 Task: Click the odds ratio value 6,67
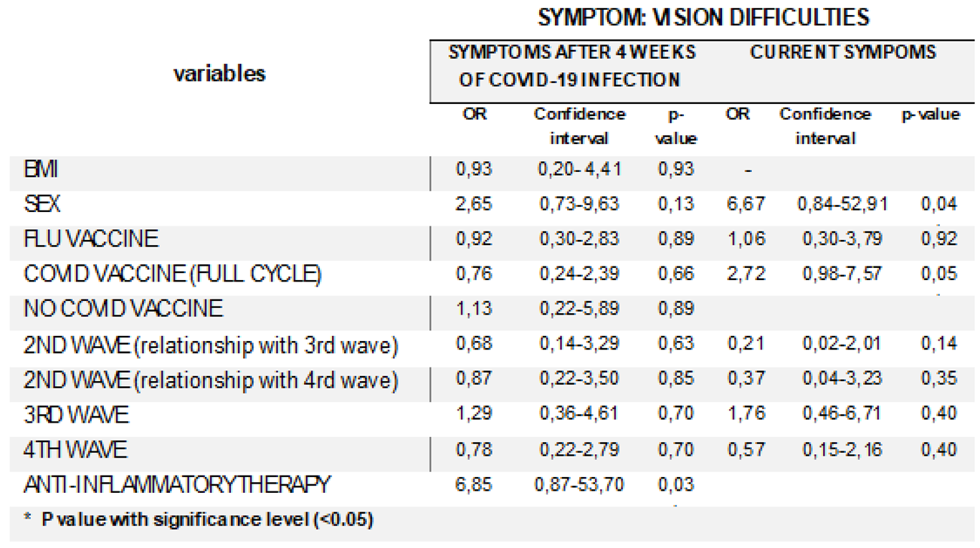(746, 204)
